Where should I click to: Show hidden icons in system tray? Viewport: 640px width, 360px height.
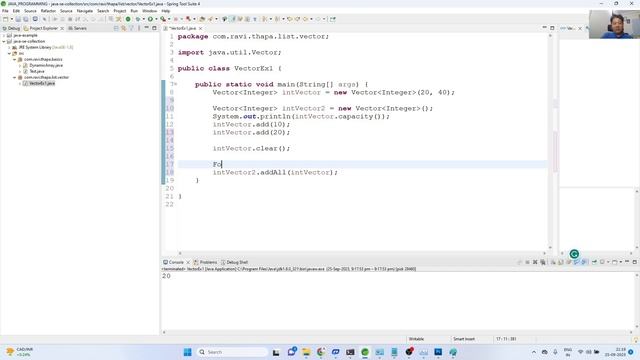click(534, 352)
